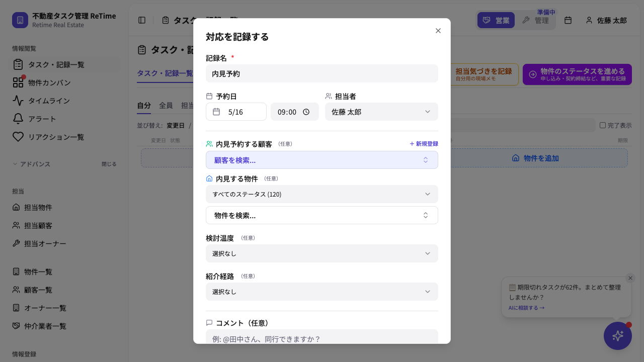Click the 09:00 time field
This screenshot has width=644, height=362.
pyautogui.click(x=295, y=112)
